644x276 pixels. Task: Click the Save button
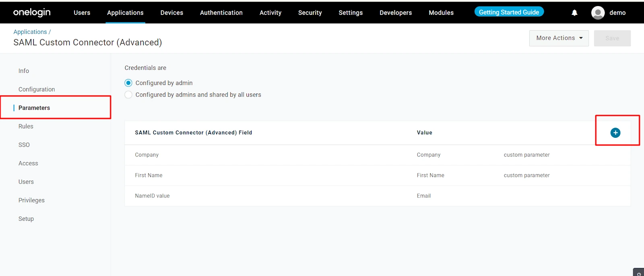coord(612,38)
